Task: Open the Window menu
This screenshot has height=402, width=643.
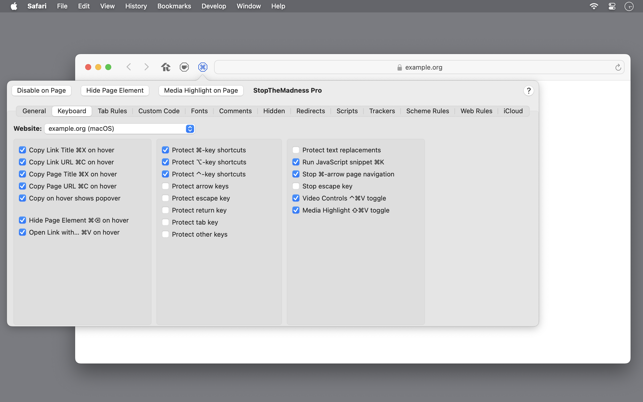Action: pyautogui.click(x=249, y=6)
